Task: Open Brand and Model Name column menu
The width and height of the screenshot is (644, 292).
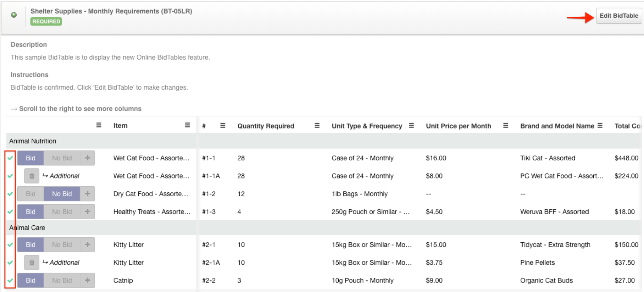Action: pos(600,125)
